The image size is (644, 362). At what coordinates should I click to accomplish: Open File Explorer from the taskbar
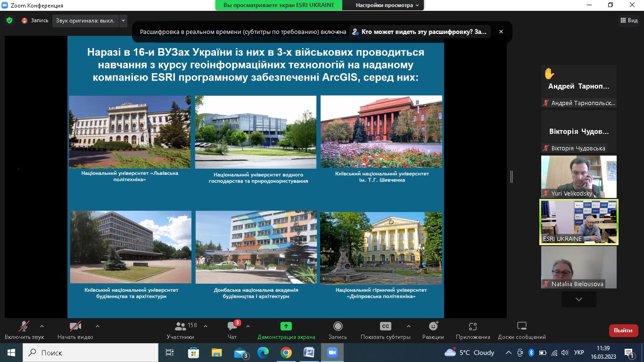216,353
